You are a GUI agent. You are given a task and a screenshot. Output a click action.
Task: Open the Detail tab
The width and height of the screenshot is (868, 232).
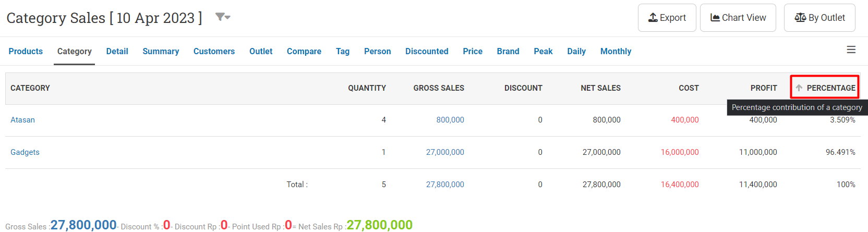click(117, 51)
